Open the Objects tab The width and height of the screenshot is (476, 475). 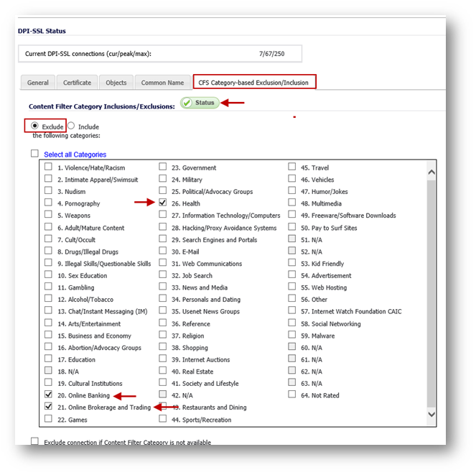click(116, 83)
